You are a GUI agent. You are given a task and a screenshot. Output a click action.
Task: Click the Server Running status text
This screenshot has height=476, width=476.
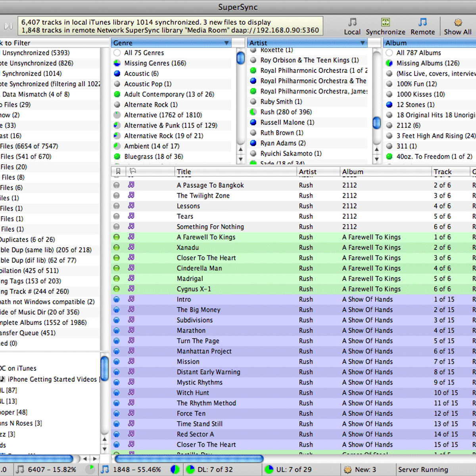[423, 470]
